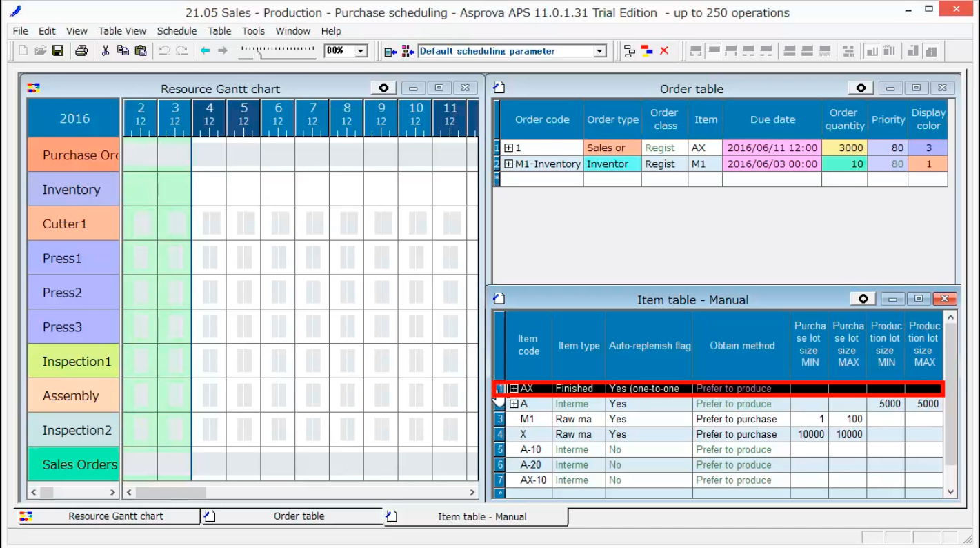Click the Paste clipboard icon

coord(141,51)
